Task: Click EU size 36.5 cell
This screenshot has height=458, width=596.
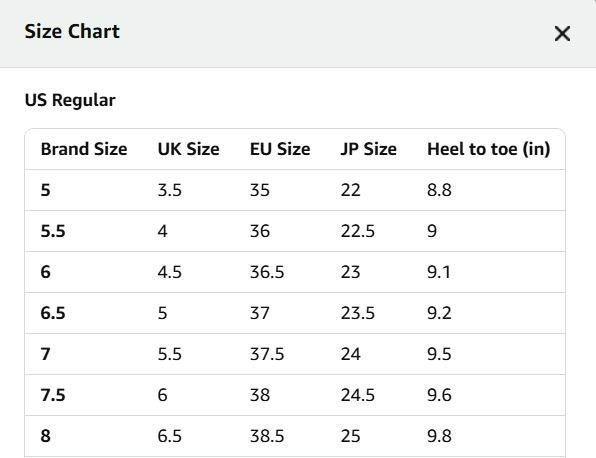Action: point(267,272)
